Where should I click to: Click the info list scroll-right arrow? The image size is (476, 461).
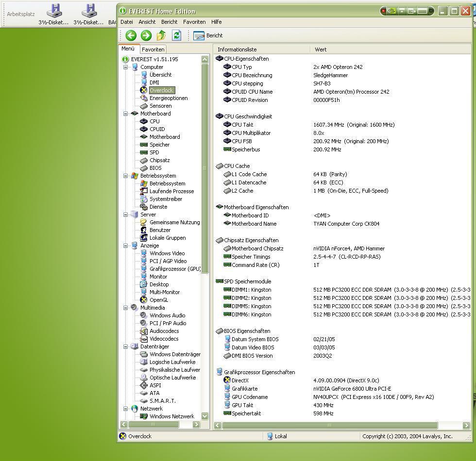coord(466,425)
